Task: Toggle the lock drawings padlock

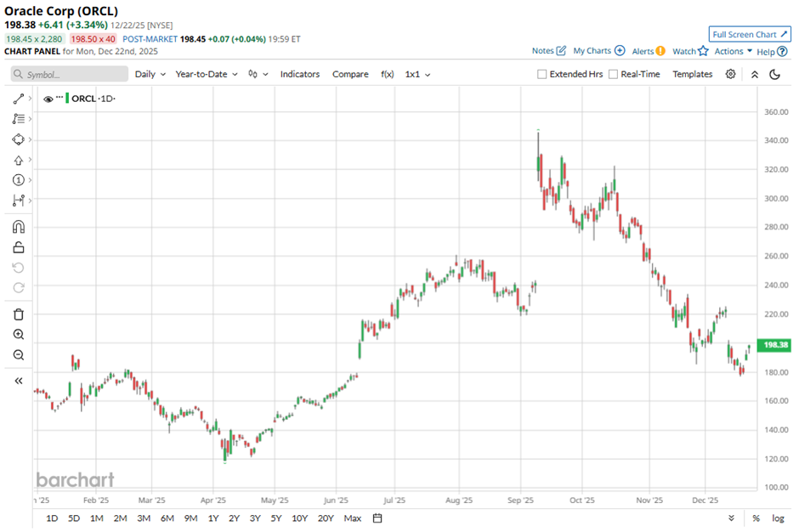Action: click(x=19, y=247)
